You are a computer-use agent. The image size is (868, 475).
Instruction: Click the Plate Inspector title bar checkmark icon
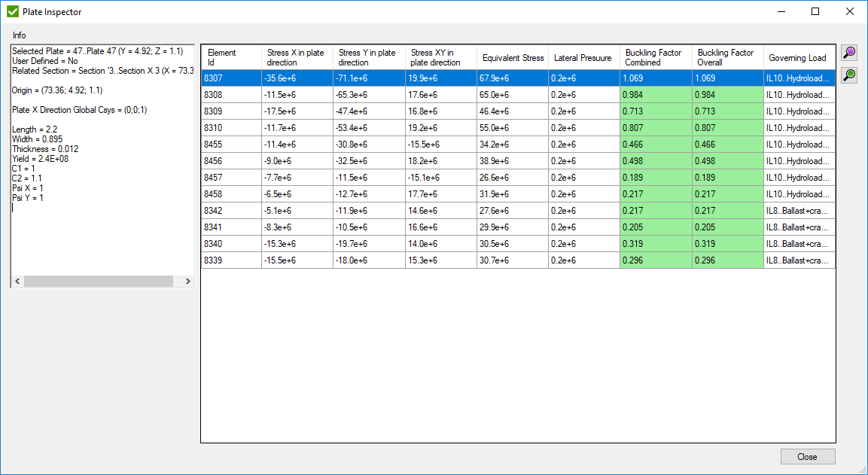click(13, 11)
